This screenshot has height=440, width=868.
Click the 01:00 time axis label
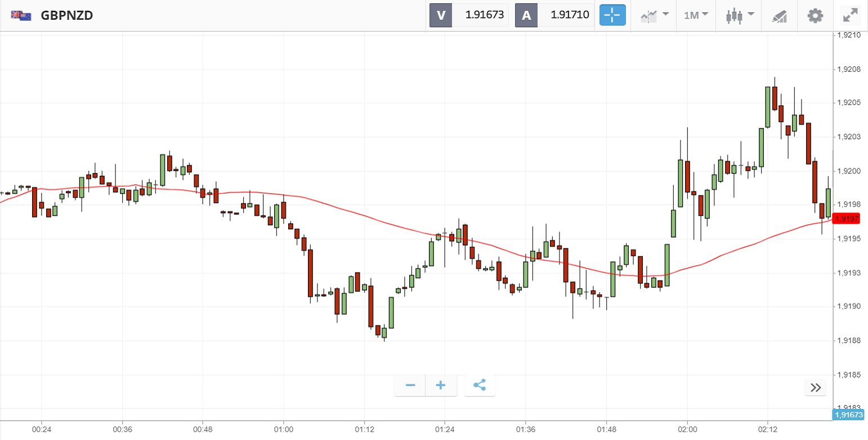pyautogui.click(x=283, y=429)
